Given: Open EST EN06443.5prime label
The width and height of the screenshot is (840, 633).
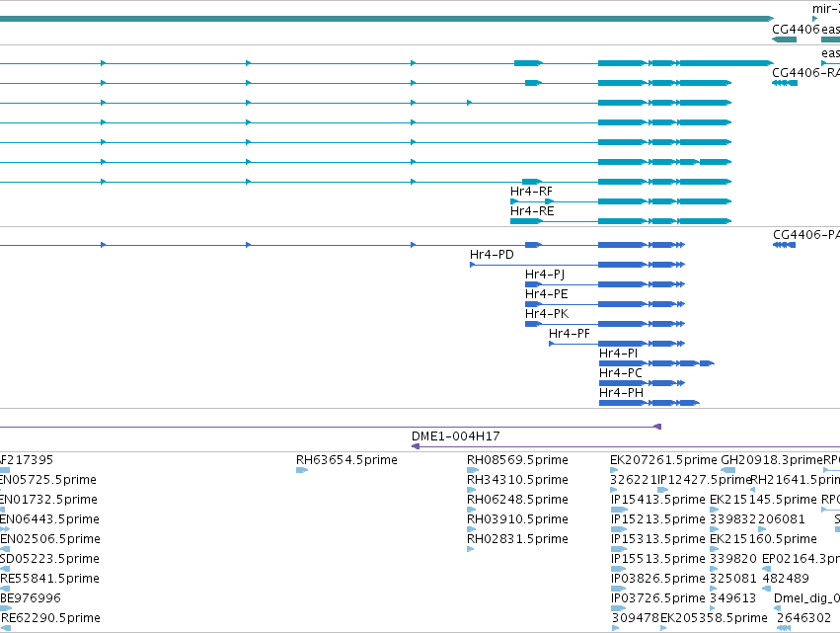Looking at the screenshot, I should [49, 519].
